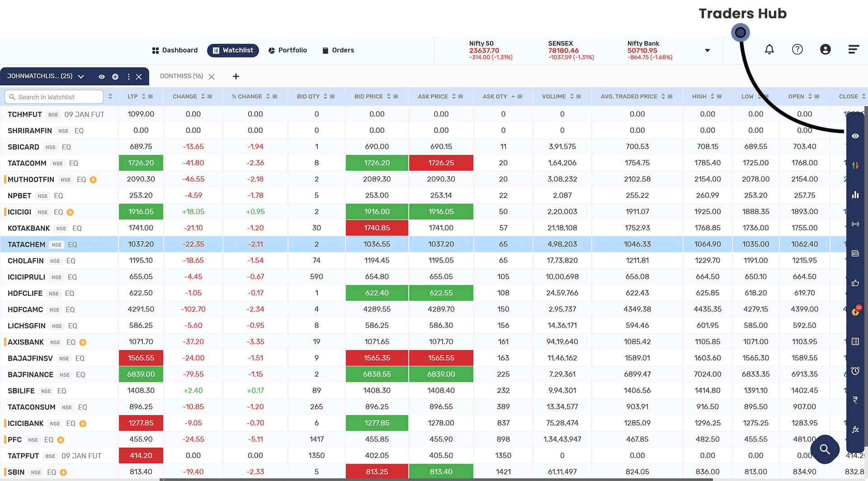Click the lightning badge next to ICICIGI
Viewport: 868px width, 481px height.
tap(70, 212)
